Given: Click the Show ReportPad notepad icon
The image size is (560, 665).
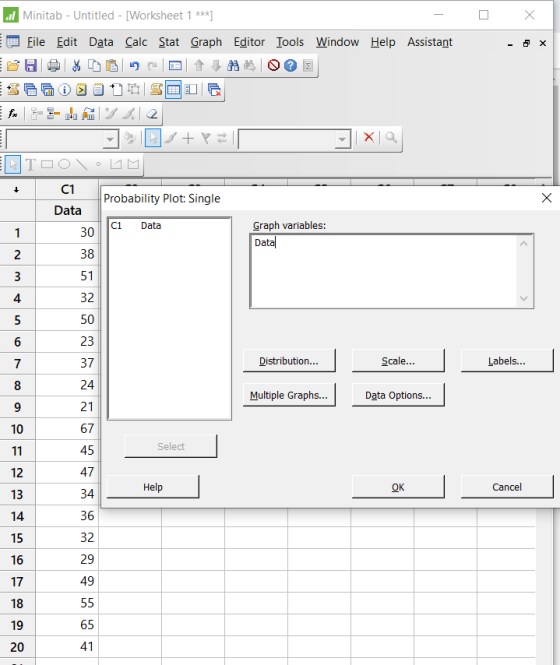Looking at the screenshot, I should pos(98,89).
